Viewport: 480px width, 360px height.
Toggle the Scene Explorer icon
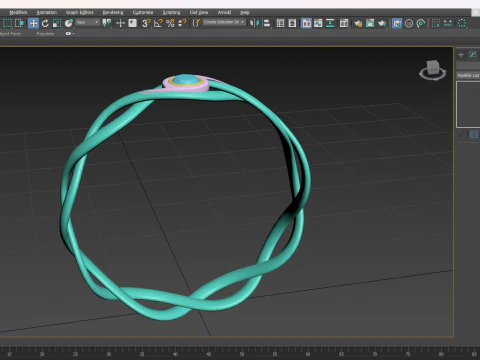click(280, 23)
